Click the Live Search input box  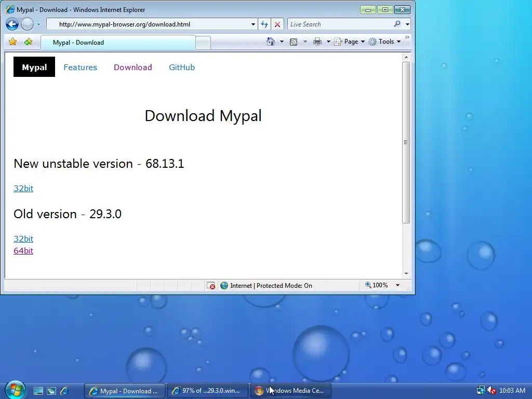point(340,24)
